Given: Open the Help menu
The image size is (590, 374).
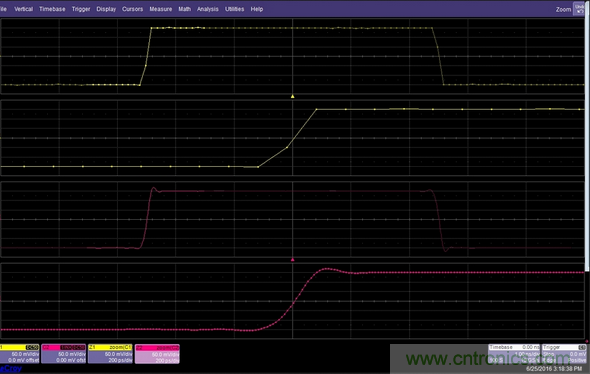Looking at the screenshot, I should pos(257,9).
